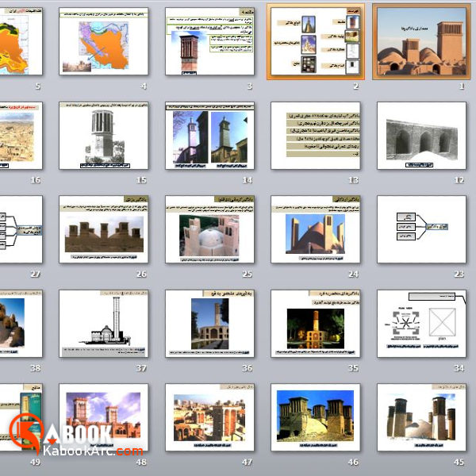This screenshot has height=476, width=476.
Task: Select slide 1 thumbnail with windcatcher photo
Action: tap(421, 41)
